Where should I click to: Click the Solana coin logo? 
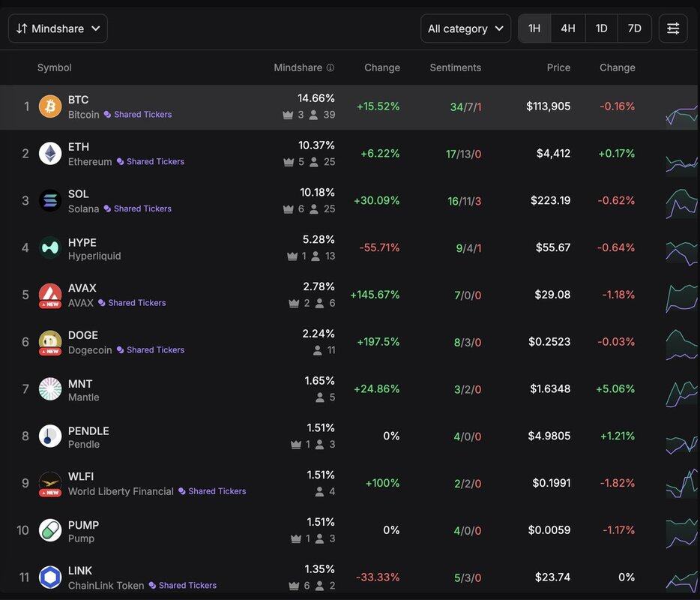[50, 200]
